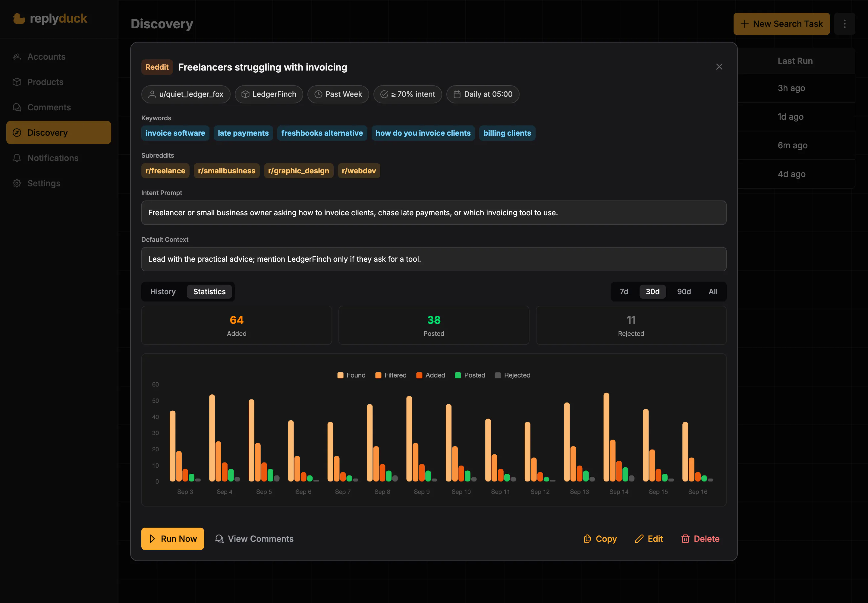Image resolution: width=868 pixels, height=603 pixels.
Task: Set statistics range to 90d
Action: (684, 292)
